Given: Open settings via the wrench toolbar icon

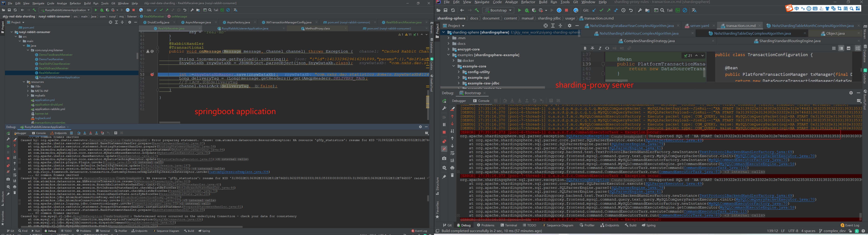Looking at the screenshot, I should coord(640,10).
